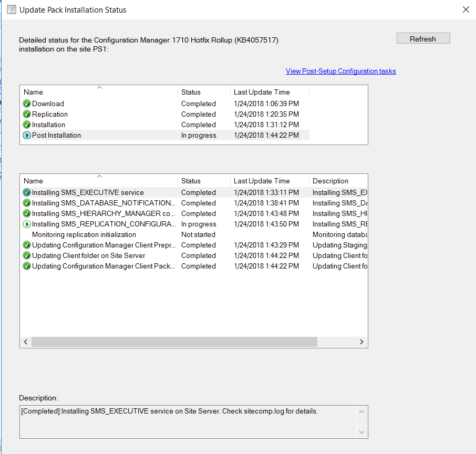Image resolution: width=476 pixels, height=454 pixels.
Task: Click horizontal scrollbar right arrow
Action: tap(361, 342)
